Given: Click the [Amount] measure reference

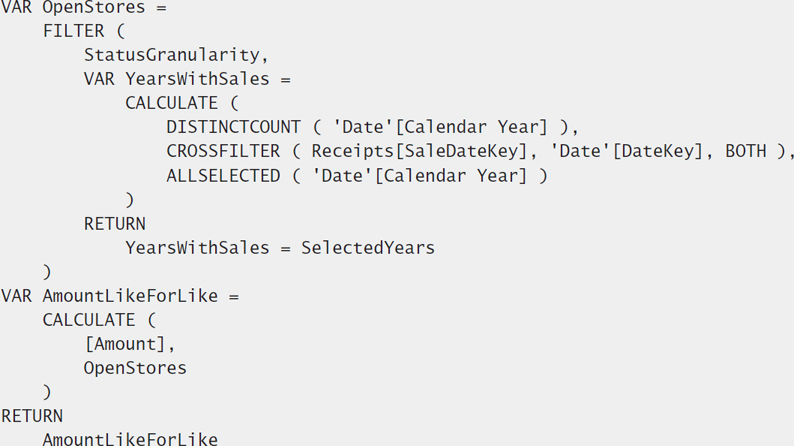Looking at the screenshot, I should point(125,344).
